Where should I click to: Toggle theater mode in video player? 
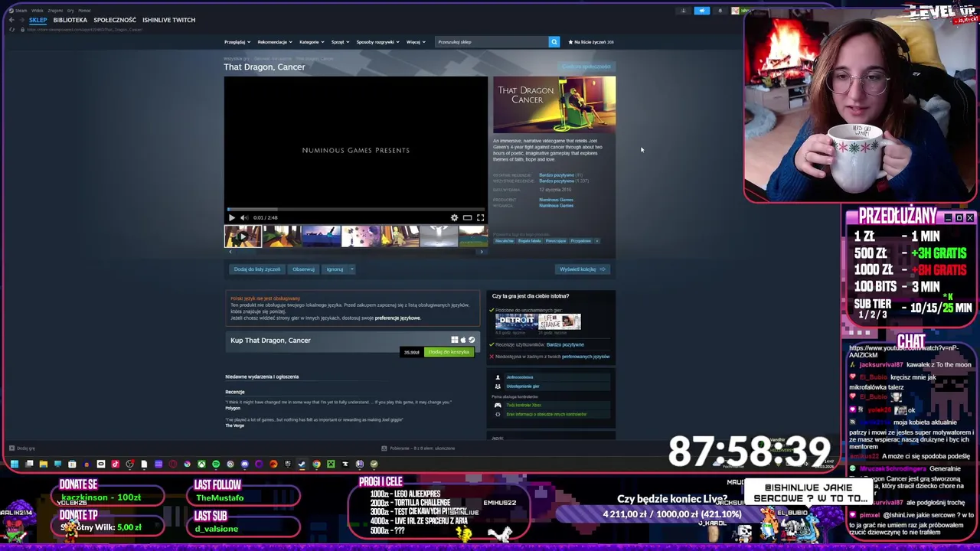point(467,217)
